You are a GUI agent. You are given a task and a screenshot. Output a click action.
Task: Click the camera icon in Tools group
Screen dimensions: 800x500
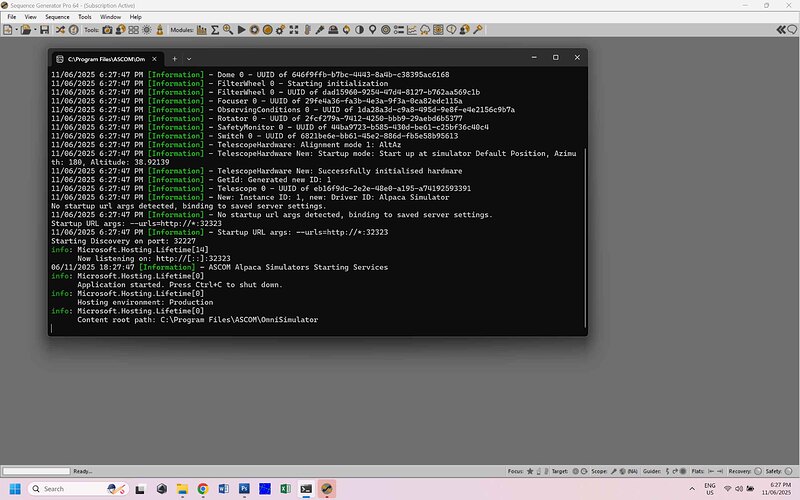click(107, 30)
